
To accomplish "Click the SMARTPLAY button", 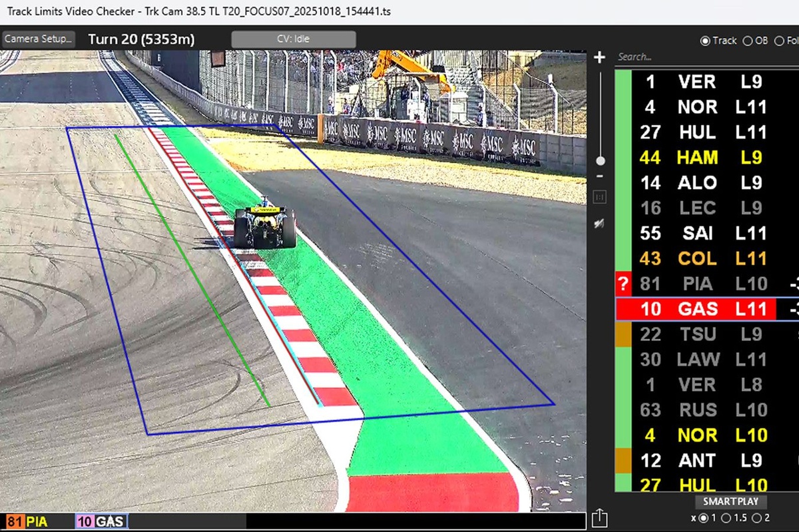I will (x=730, y=502).
